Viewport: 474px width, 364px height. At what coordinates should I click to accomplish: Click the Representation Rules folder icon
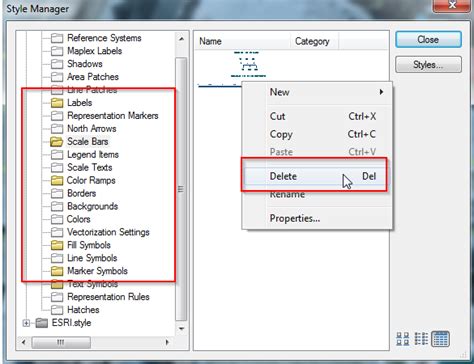[x=57, y=297]
